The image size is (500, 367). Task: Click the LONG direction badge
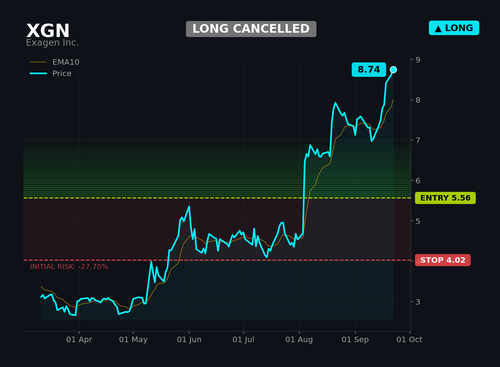tap(454, 28)
